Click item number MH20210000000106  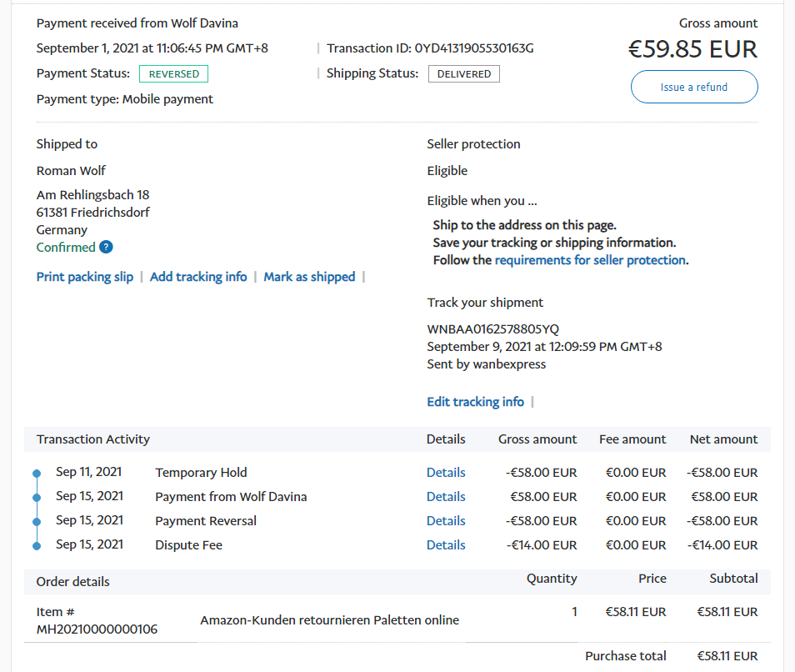[x=97, y=629]
